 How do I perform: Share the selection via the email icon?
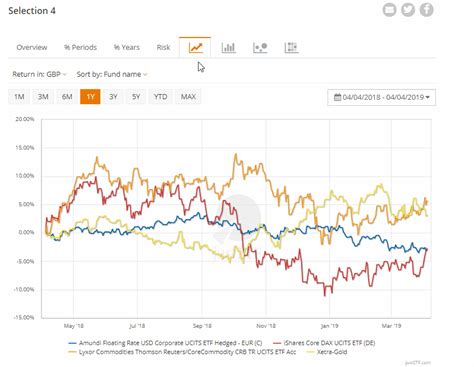(389, 10)
